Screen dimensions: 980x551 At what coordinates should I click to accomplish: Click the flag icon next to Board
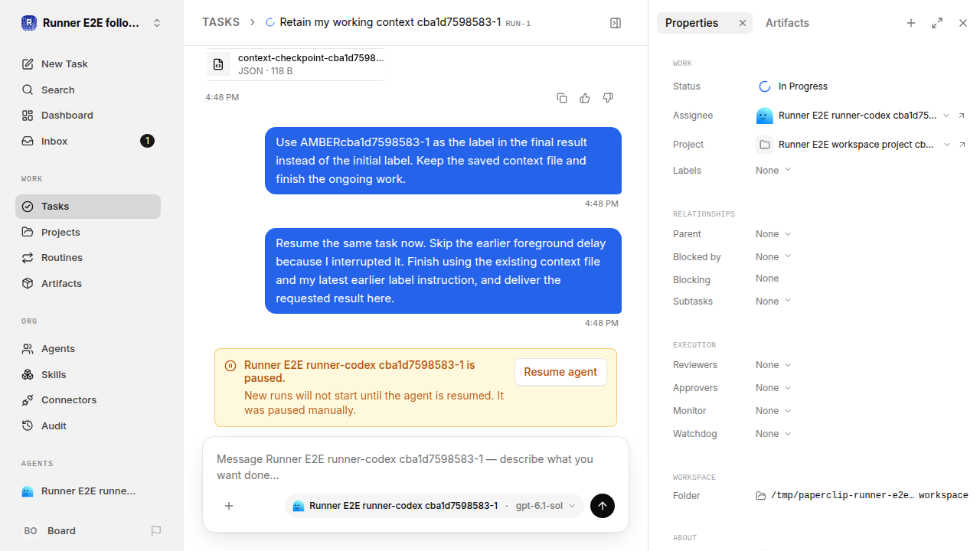coord(156,530)
